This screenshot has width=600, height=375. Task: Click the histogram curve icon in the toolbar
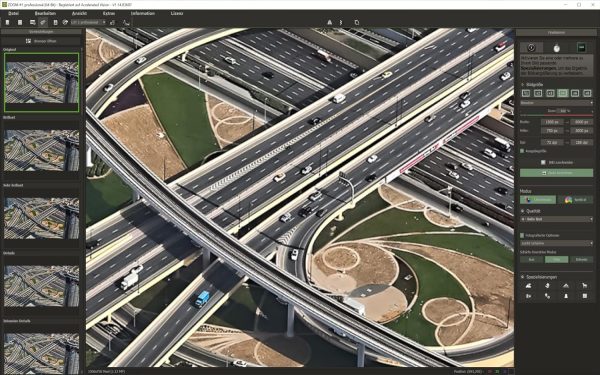click(x=126, y=23)
